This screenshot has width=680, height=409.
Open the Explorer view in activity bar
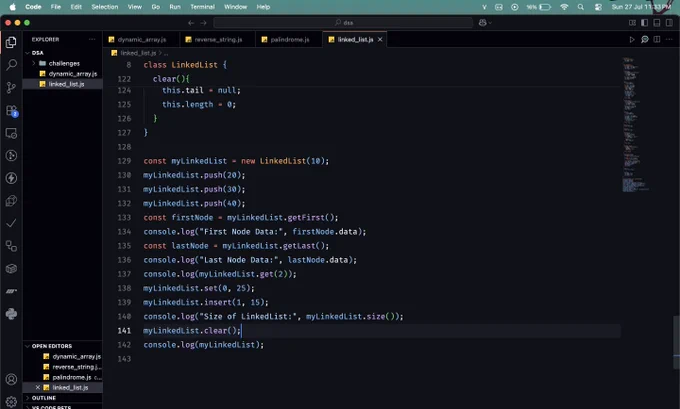point(11,43)
